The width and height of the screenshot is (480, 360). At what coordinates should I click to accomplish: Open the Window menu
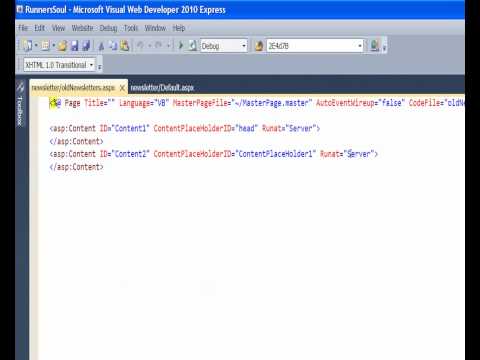(155, 28)
